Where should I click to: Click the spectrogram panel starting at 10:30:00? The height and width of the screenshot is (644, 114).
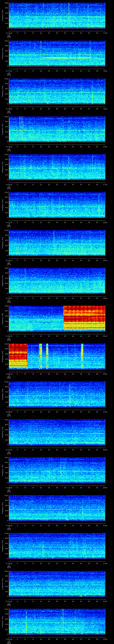click(x=57, y=546)
